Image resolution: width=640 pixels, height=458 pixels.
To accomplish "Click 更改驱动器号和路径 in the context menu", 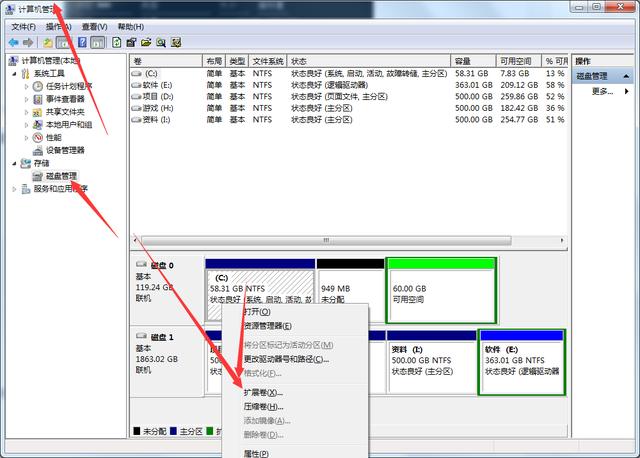I will point(286,359).
